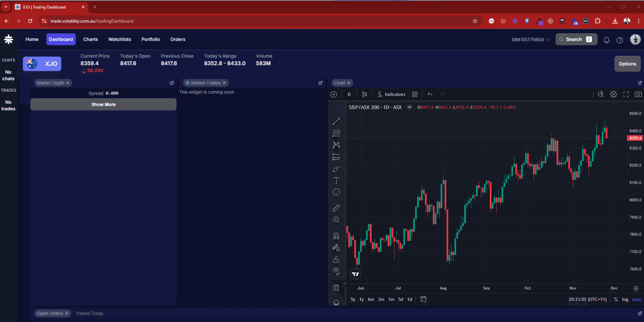
Task: Go to the Charts page
Action: click(91, 39)
